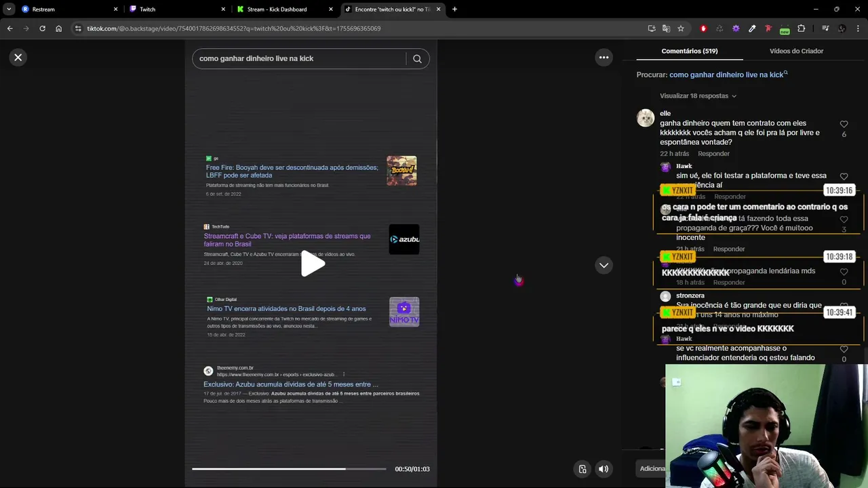Like Hawk's reply 'sim ué, ele foi testar'
The height and width of the screenshot is (488, 868).
click(844, 177)
